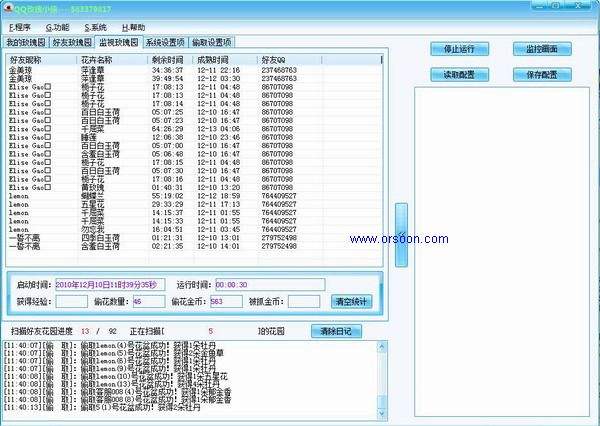Click the 停止运行 button
The width and height of the screenshot is (600, 426).
(x=459, y=49)
